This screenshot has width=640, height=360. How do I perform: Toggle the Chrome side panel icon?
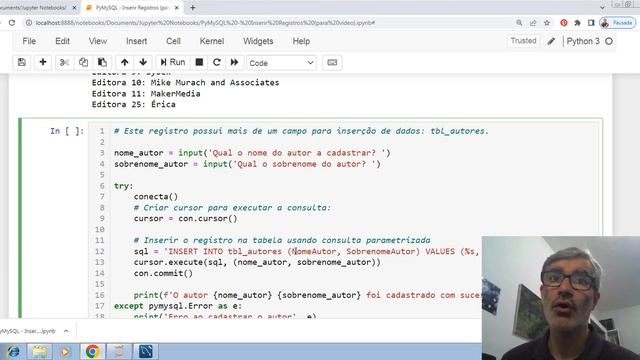point(591,23)
